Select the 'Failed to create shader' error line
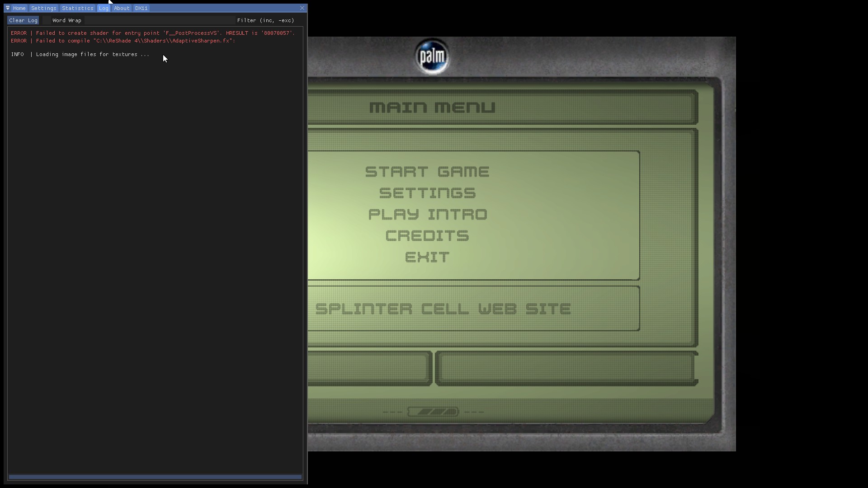This screenshot has height=488, width=868. pos(153,33)
